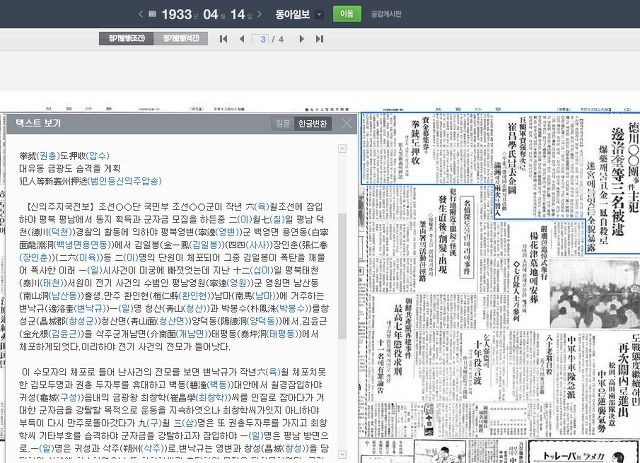Jump to the last page

pos(320,39)
